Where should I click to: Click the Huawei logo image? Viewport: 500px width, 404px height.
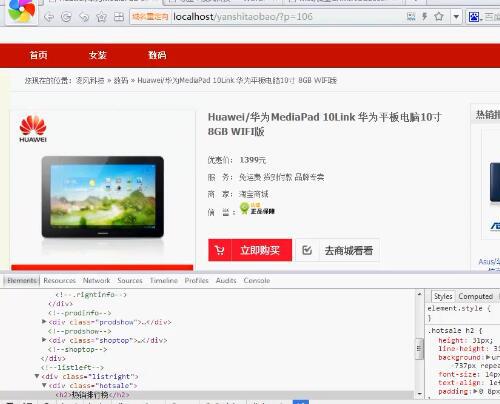pyautogui.click(x=33, y=129)
